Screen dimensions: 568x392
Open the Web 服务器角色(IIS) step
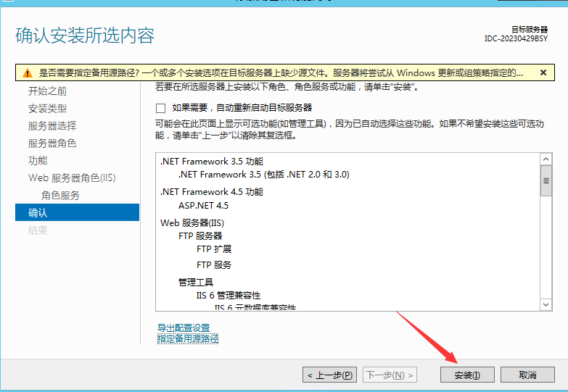tap(72, 178)
